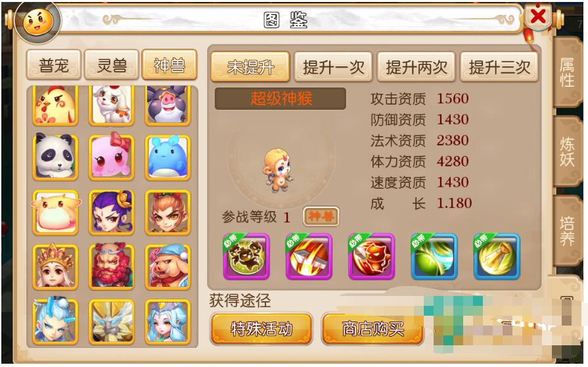
Task: Select the panda pet portrait
Action: 55,157
